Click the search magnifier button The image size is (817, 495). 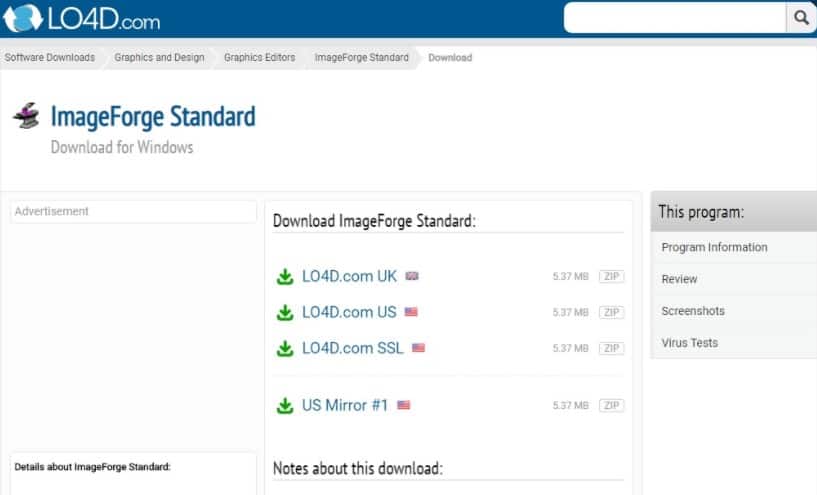coord(801,18)
